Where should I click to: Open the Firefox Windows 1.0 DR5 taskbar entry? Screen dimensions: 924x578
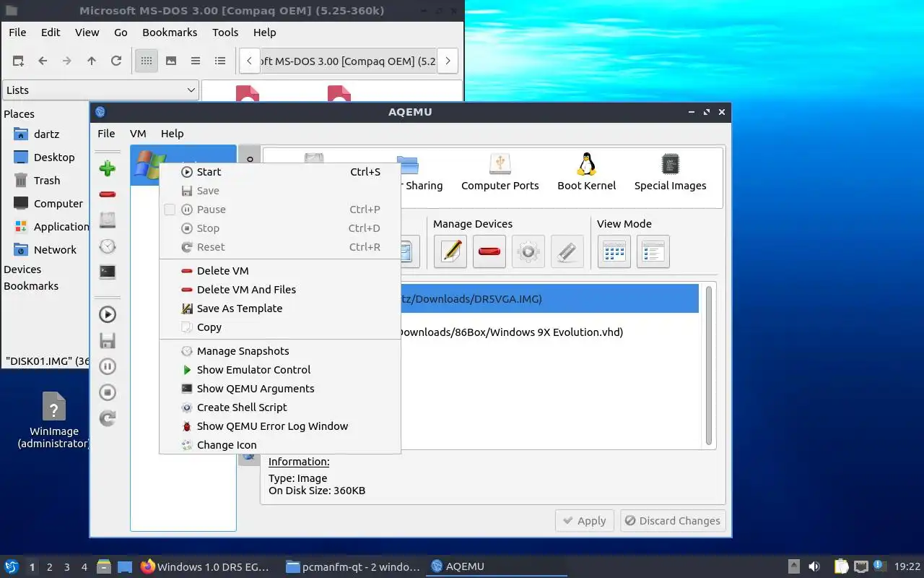(205, 567)
